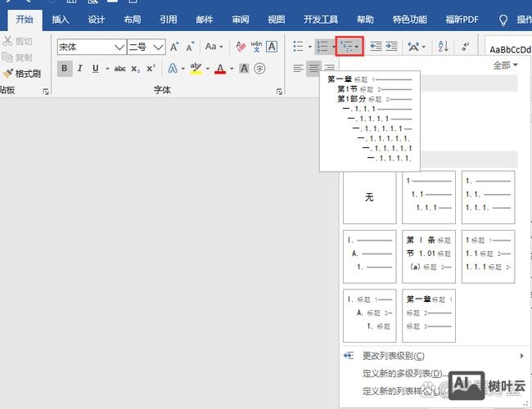Switch to the 邮件 tab
532x409 pixels.
[x=205, y=20]
